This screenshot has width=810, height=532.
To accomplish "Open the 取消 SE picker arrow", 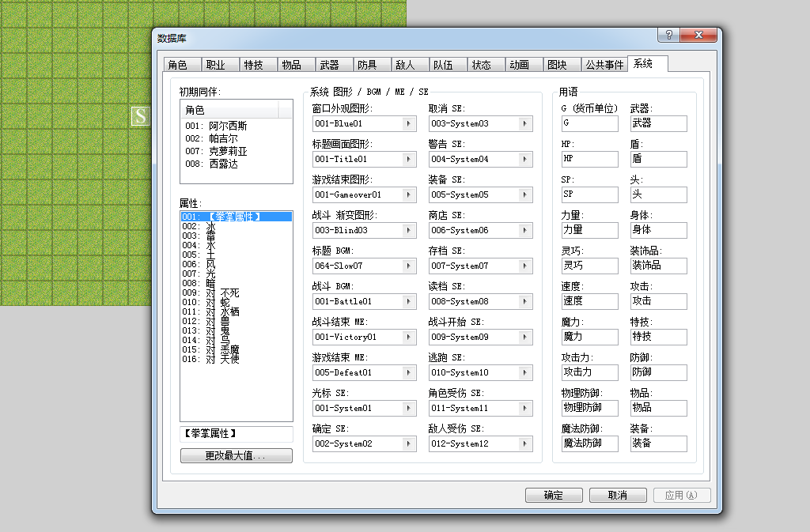I will (x=525, y=124).
